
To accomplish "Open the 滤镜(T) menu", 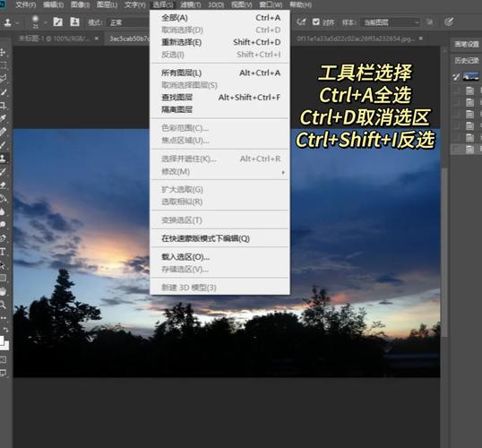I will (x=191, y=4).
